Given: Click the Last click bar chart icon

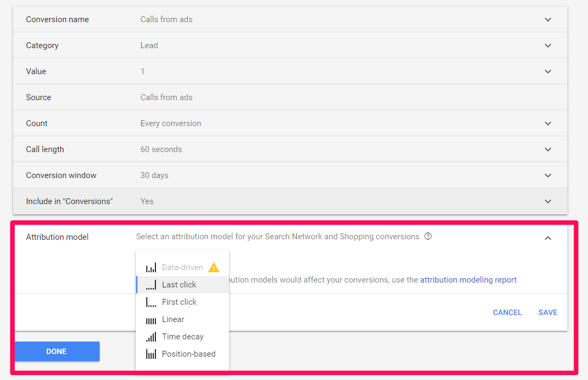Looking at the screenshot, I should (151, 284).
